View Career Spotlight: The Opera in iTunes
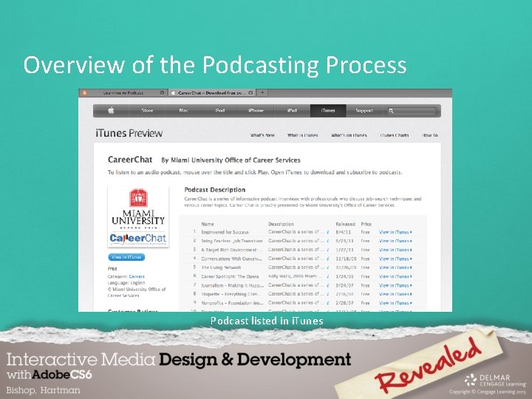This screenshot has width=532, height=399. click(x=395, y=276)
